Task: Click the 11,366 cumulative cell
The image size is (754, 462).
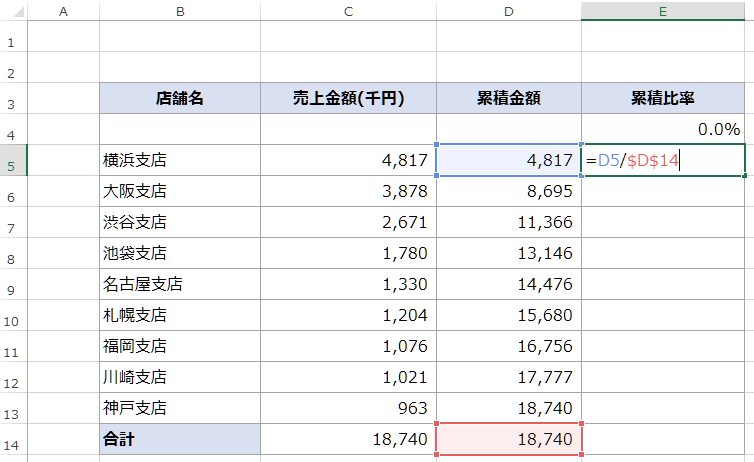Action: click(509, 222)
